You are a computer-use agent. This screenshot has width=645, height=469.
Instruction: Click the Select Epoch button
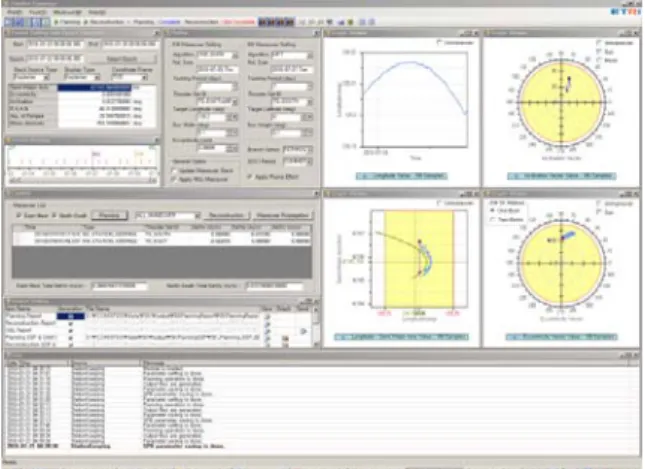click(x=125, y=59)
